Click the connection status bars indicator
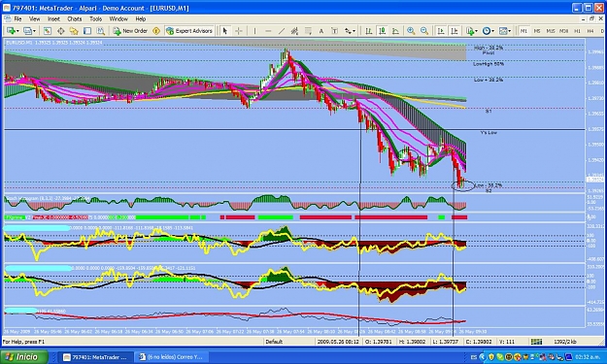The image size is (607, 364). pyautogui.click(x=536, y=342)
